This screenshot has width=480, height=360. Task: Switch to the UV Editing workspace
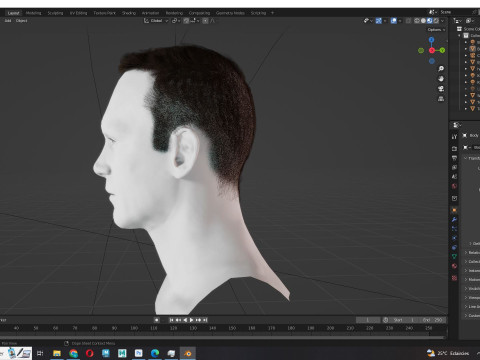tap(78, 13)
